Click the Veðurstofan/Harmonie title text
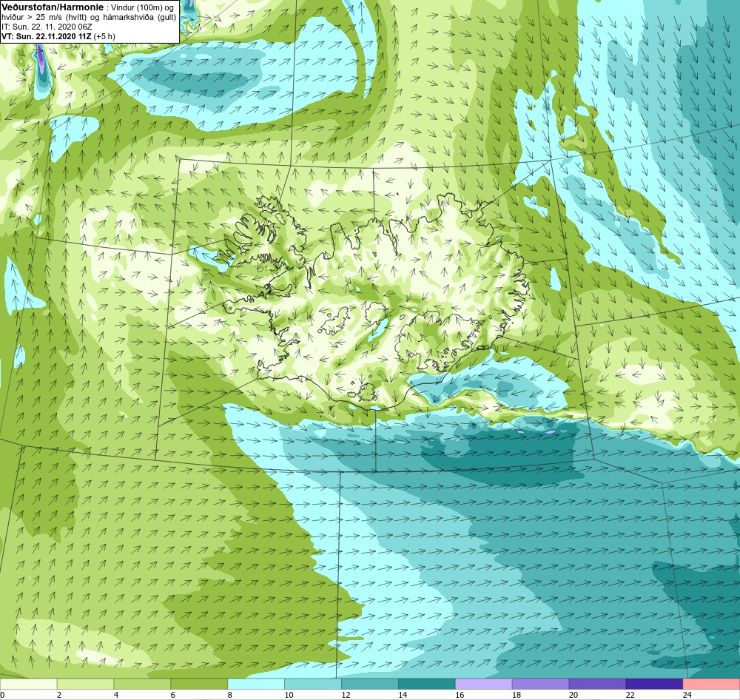Viewport: 740px width, 700px height. (52, 7)
